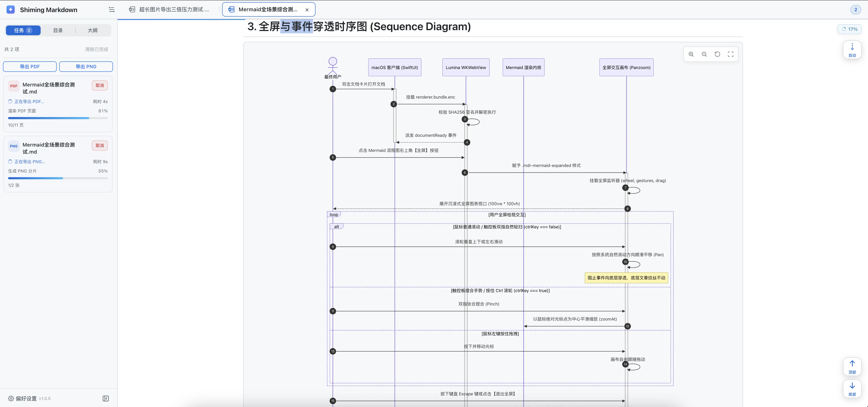Jump to the document bottom with 底部
868x407 pixels.
(x=852, y=389)
